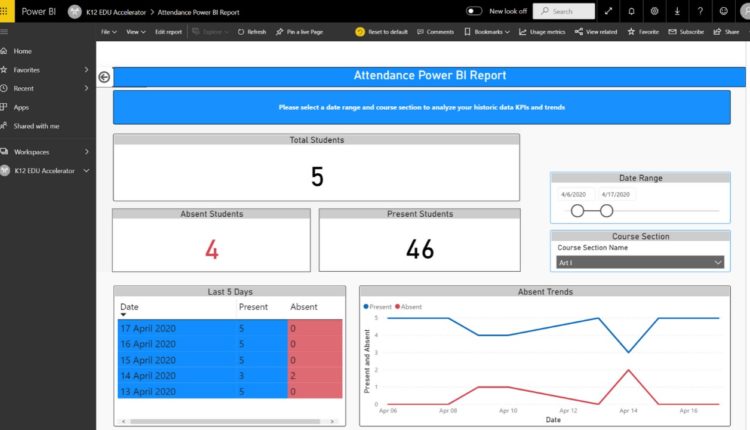The image size is (750, 430).
Task: Open the settings gear in header
Action: click(654, 11)
